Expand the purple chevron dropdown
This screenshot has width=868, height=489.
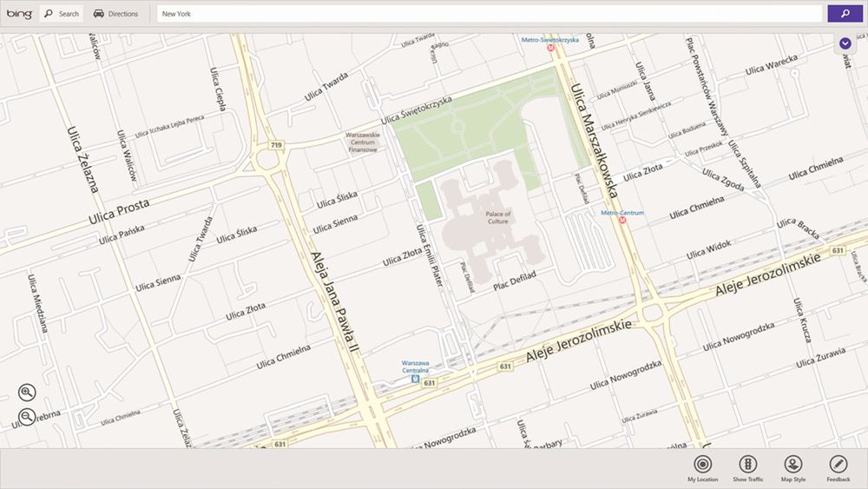845,43
